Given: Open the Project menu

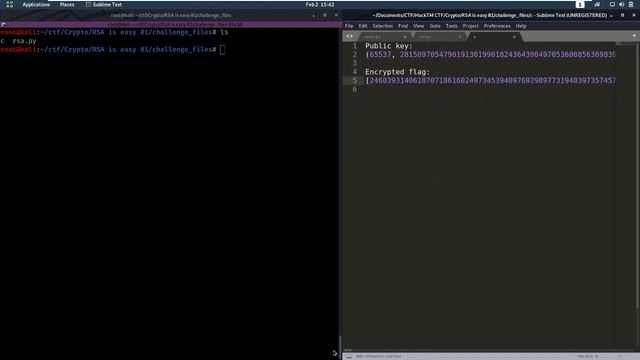Looking at the screenshot, I should click(x=471, y=26).
